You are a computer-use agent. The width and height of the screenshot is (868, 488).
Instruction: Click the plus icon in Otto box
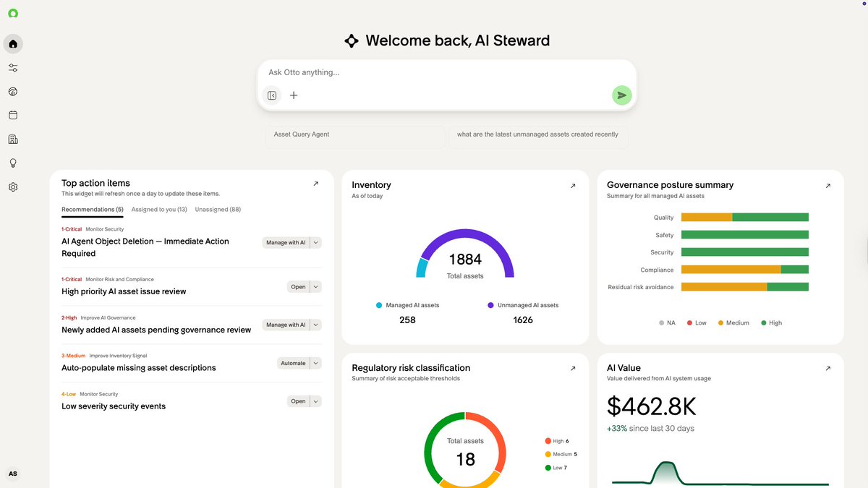coord(294,95)
